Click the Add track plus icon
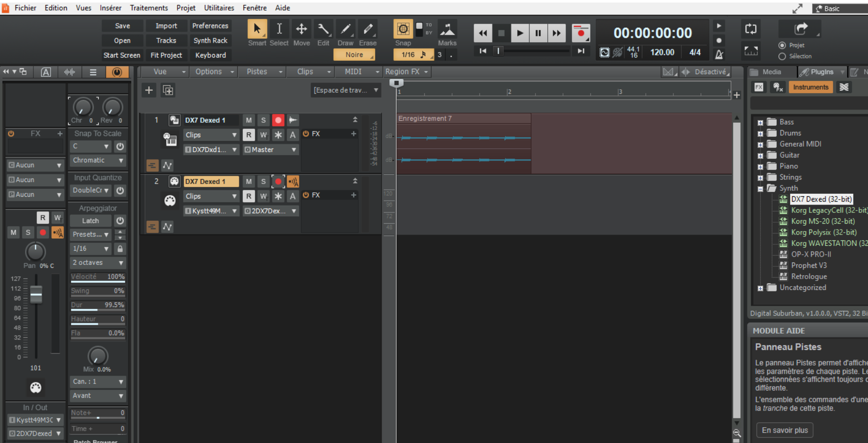Viewport: 868px width, 443px height. 149,90
